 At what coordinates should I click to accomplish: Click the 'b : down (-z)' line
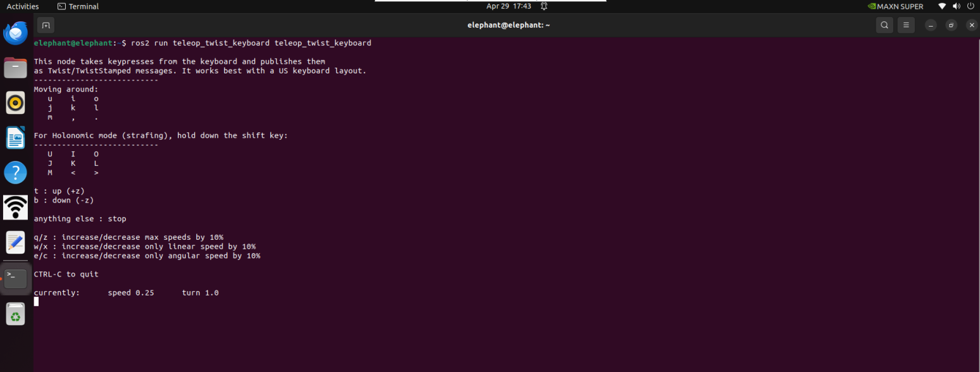[64, 201]
